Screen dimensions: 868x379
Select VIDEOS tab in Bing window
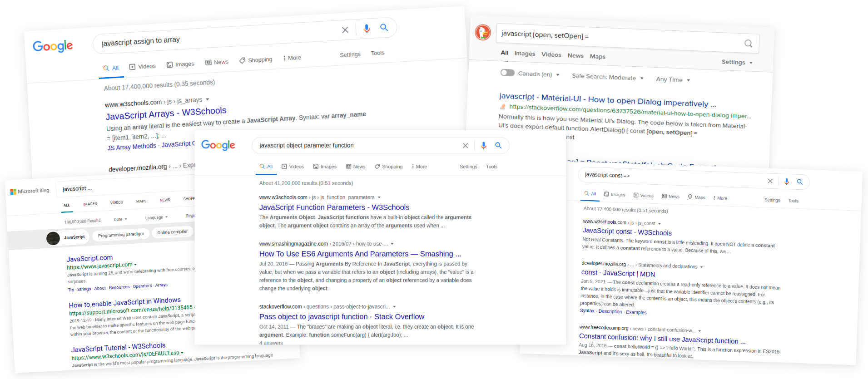(116, 202)
